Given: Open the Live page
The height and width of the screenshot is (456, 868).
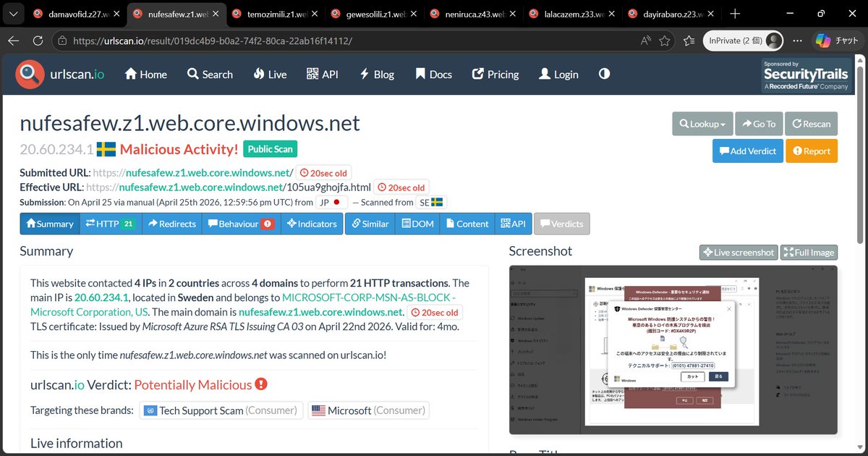Looking at the screenshot, I should (x=270, y=74).
